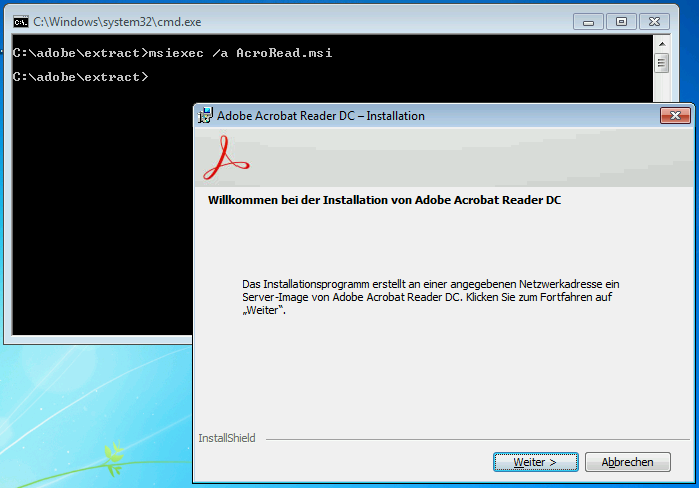The image size is (699, 488).
Task: Click the Weiter button to continue installation
Action: pos(535,462)
